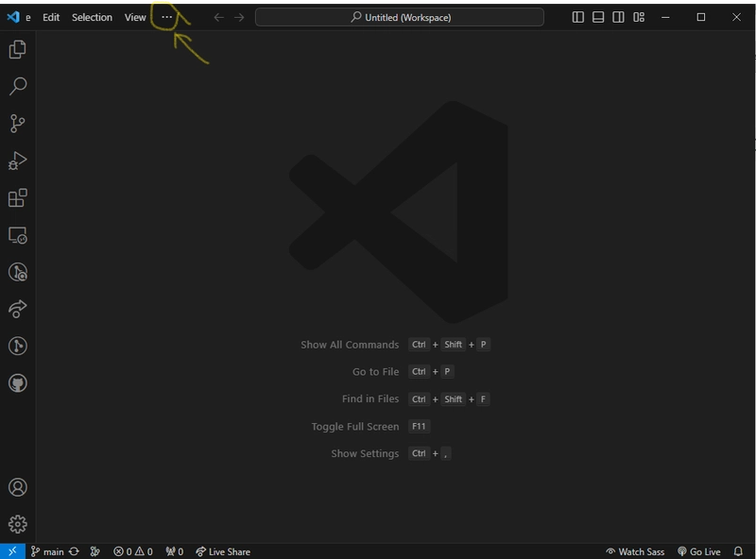Click the Go to File text
Image resolution: width=756 pixels, height=559 pixels.
pyautogui.click(x=375, y=371)
